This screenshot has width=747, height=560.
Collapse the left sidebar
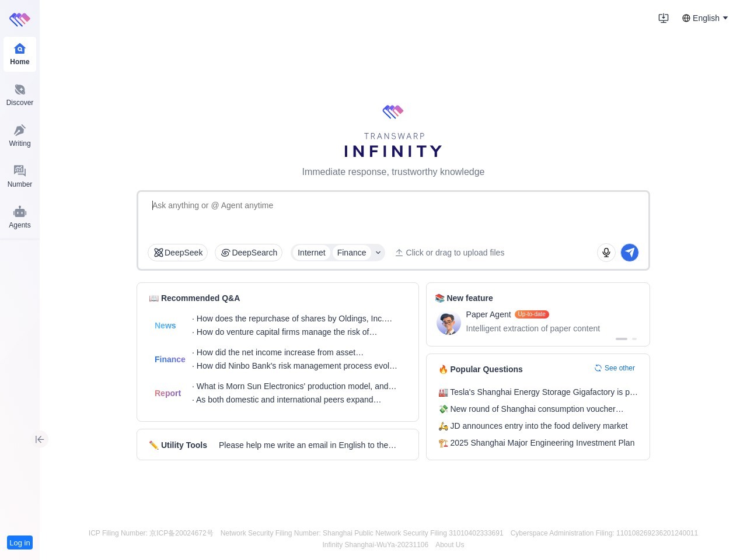40,439
